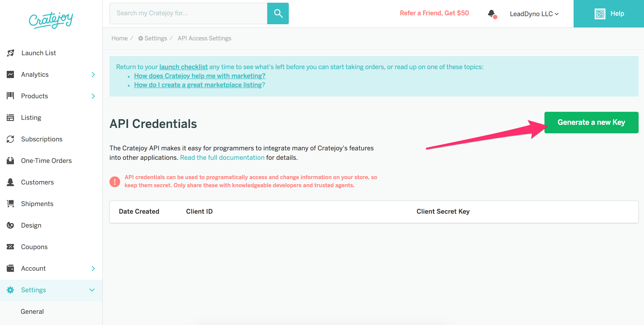Go to Customers section
The width and height of the screenshot is (644, 325).
(x=37, y=182)
